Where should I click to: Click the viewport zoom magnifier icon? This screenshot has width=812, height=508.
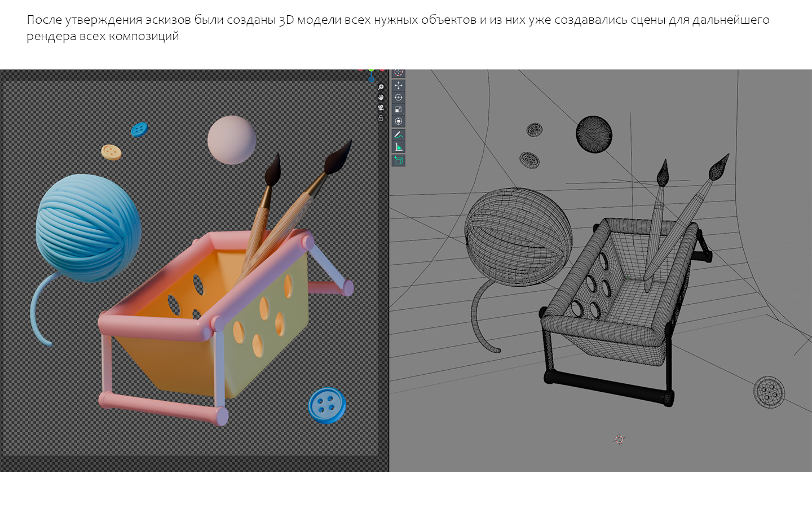[x=381, y=87]
